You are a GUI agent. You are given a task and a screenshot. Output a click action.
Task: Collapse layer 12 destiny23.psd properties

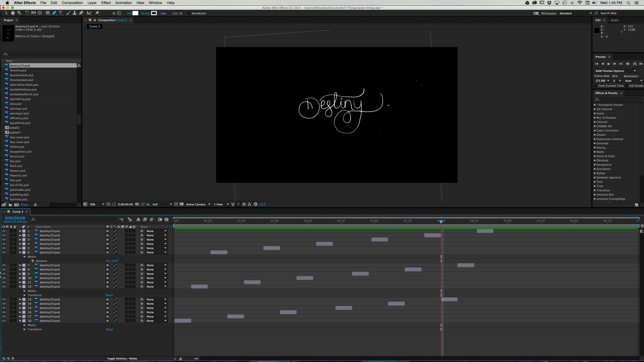point(20,287)
